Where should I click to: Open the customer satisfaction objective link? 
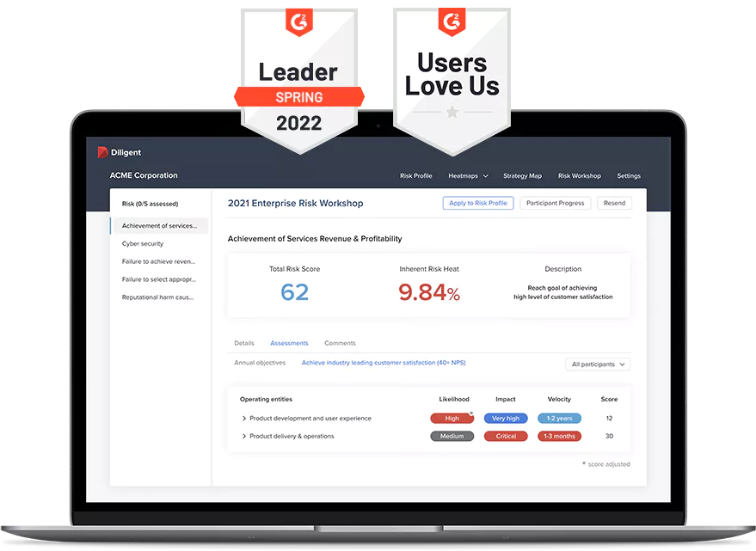(x=384, y=363)
